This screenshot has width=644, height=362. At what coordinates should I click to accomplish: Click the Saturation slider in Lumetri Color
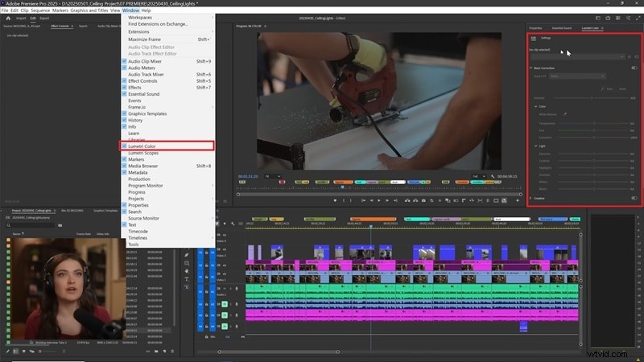[x=594, y=138]
